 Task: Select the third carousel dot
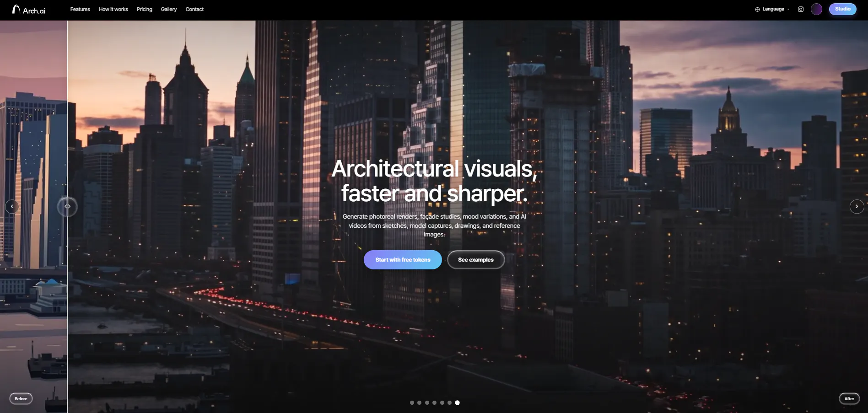click(x=427, y=403)
